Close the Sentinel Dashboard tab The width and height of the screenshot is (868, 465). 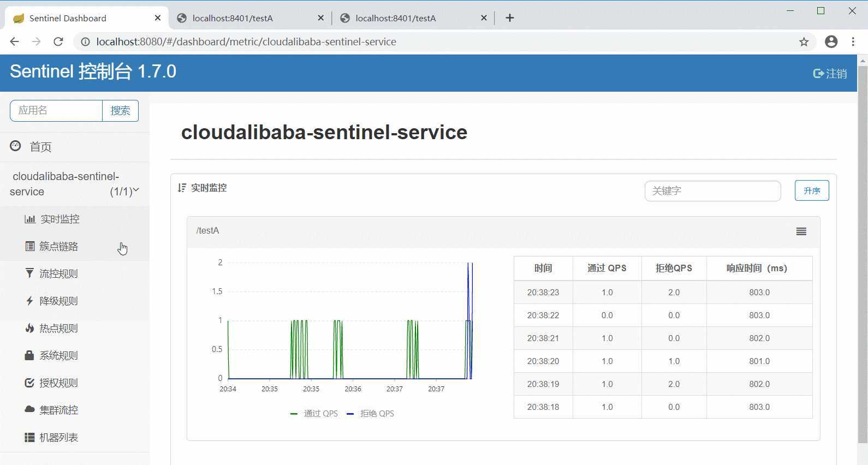pos(158,18)
